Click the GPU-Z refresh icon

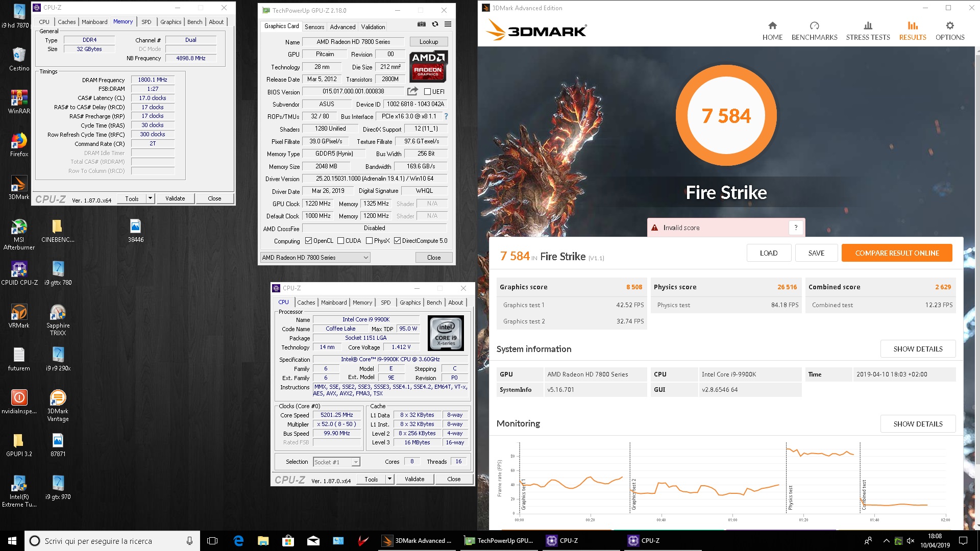435,24
